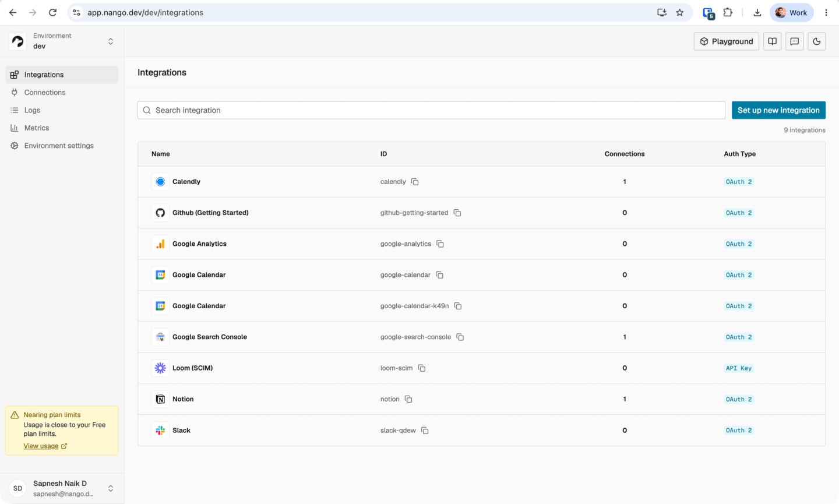Click the Google Search Console logo icon
This screenshot has width=839, height=504.
click(x=160, y=337)
